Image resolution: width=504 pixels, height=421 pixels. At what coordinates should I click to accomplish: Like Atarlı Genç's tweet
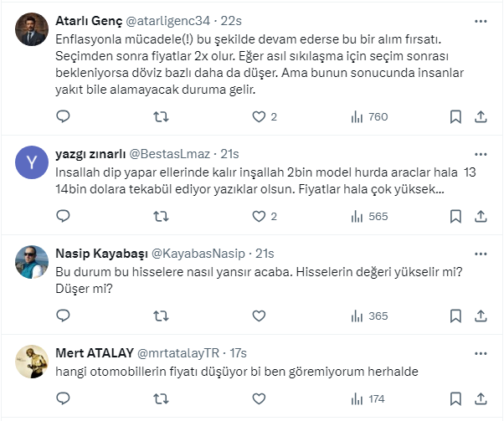259,116
